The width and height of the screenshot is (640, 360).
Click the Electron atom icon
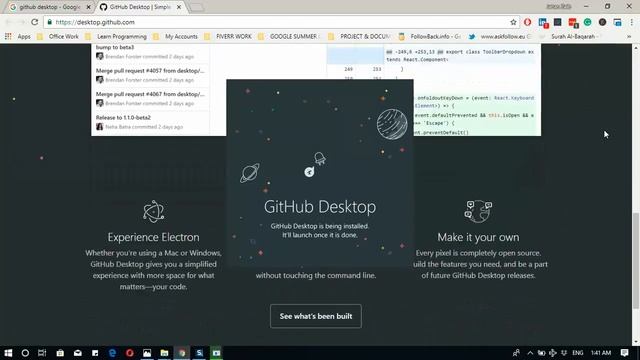[x=153, y=211]
